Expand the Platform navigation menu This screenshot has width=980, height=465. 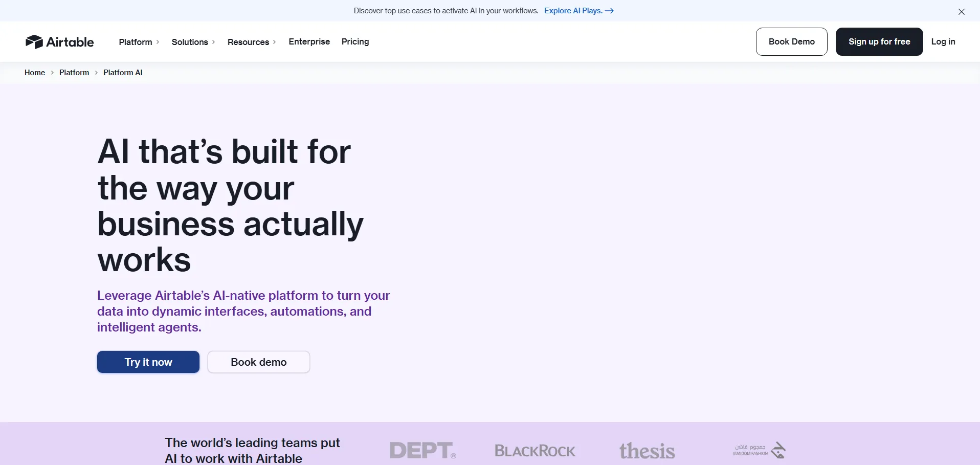tap(139, 42)
